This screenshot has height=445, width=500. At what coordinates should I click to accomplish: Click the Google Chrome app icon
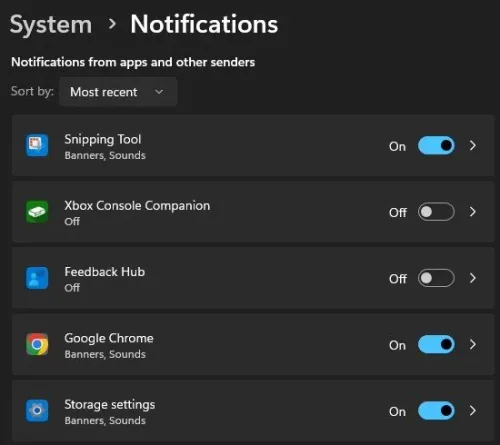pyautogui.click(x=37, y=344)
